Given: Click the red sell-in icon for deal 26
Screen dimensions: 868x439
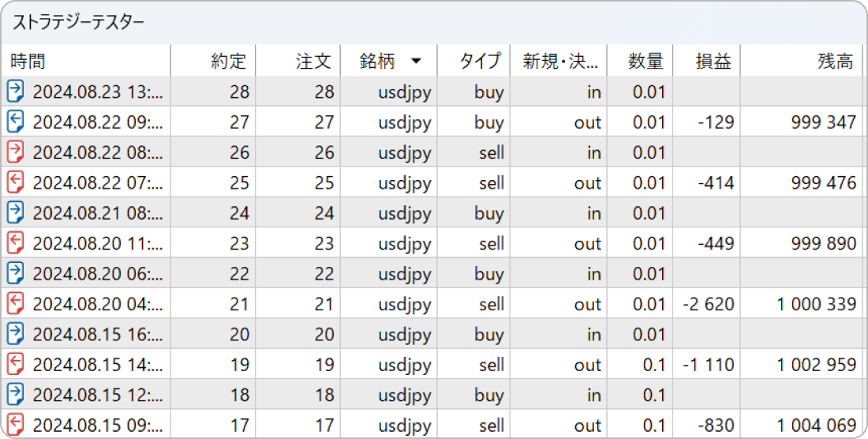Looking at the screenshot, I should [16, 152].
